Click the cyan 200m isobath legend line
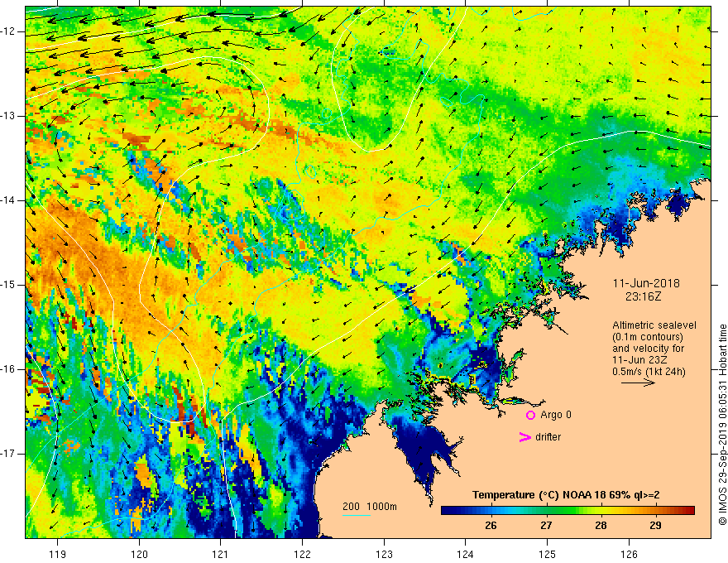Viewport: 728px width, 563px height. (356, 515)
